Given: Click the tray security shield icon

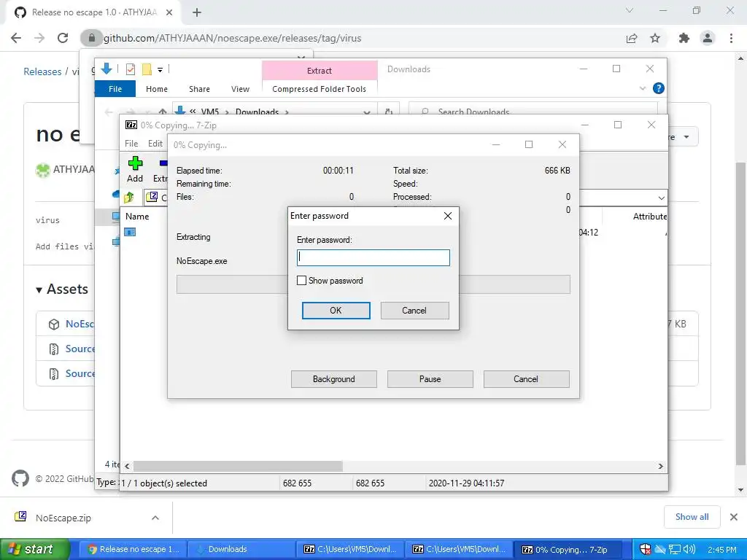Looking at the screenshot, I should click(x=645, y=549).
